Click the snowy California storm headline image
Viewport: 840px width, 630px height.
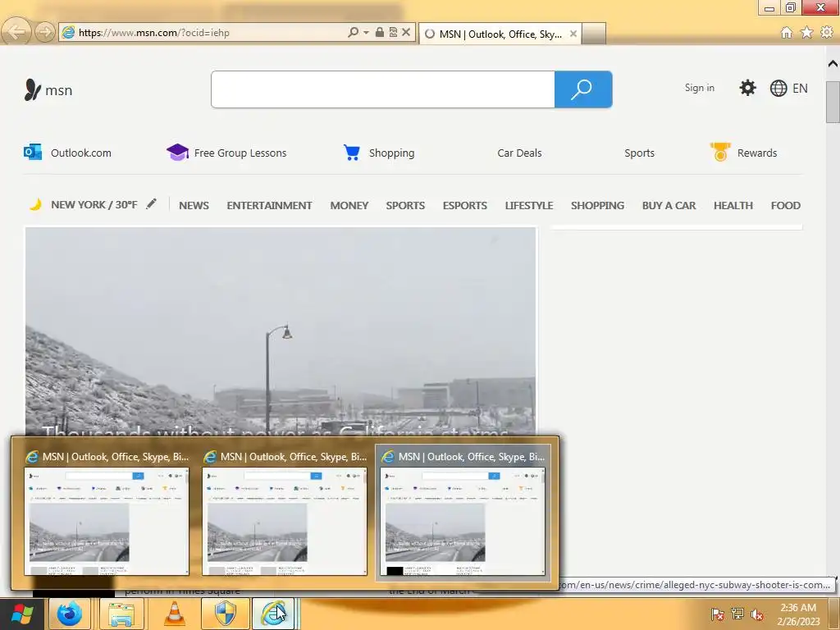point(281,330)
